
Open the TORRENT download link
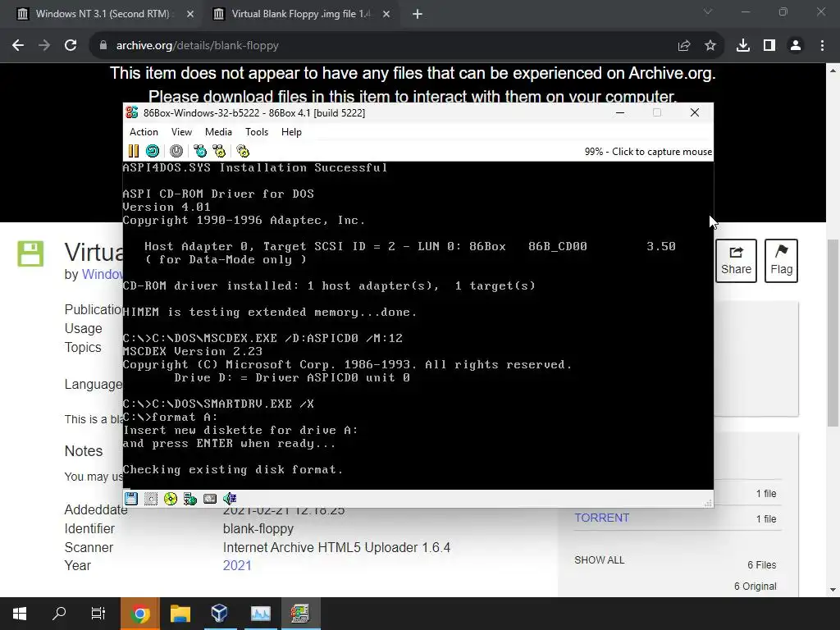click(x=601, y=518)
